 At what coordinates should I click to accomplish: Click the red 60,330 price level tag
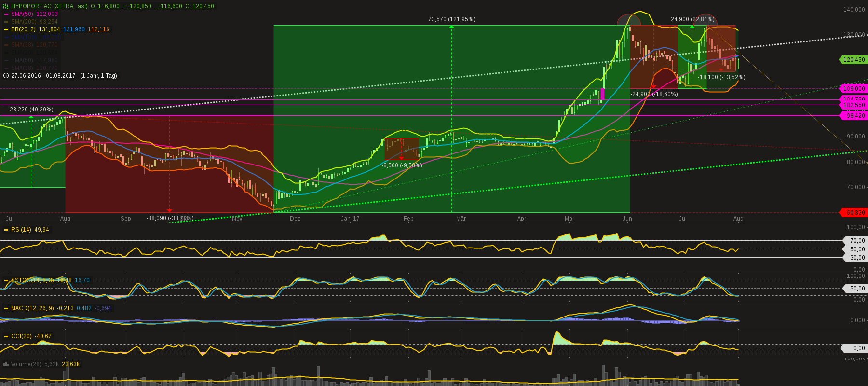coord(854,213)
